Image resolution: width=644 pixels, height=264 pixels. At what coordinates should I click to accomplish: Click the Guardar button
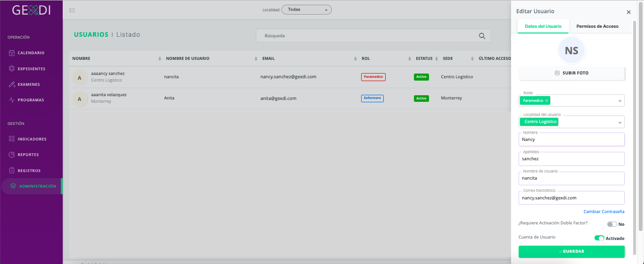point(571,251)
